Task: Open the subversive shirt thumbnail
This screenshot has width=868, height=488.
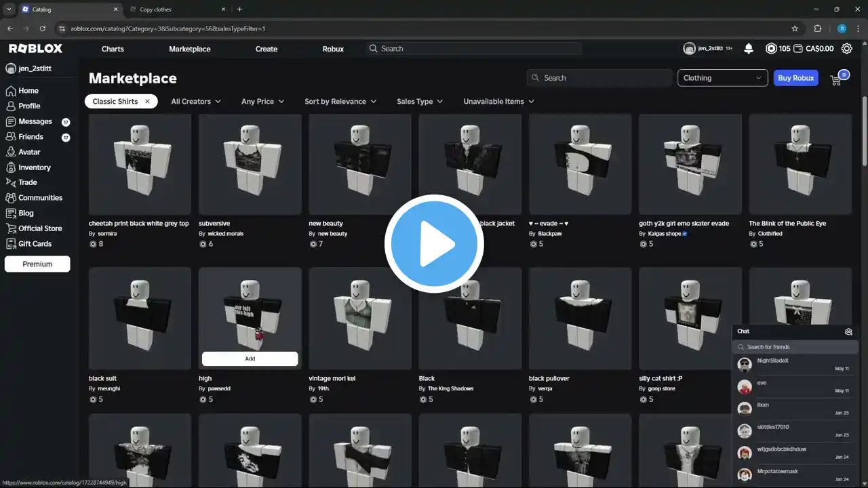Action: click(250, 165)
